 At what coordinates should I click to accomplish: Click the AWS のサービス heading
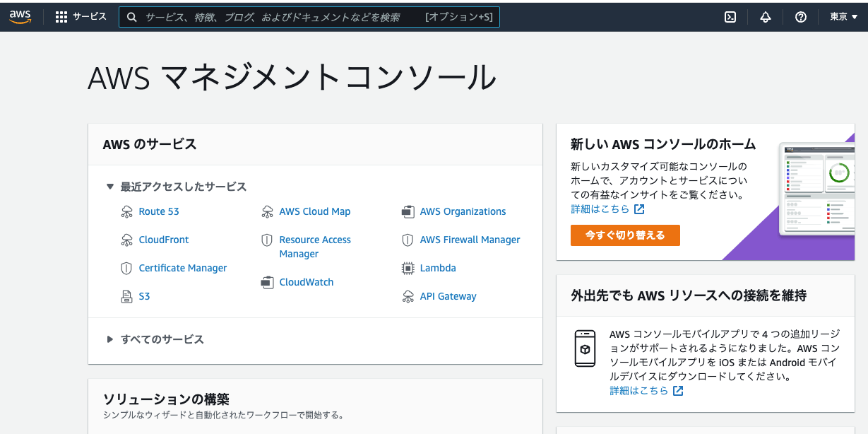tap(150, 144)
